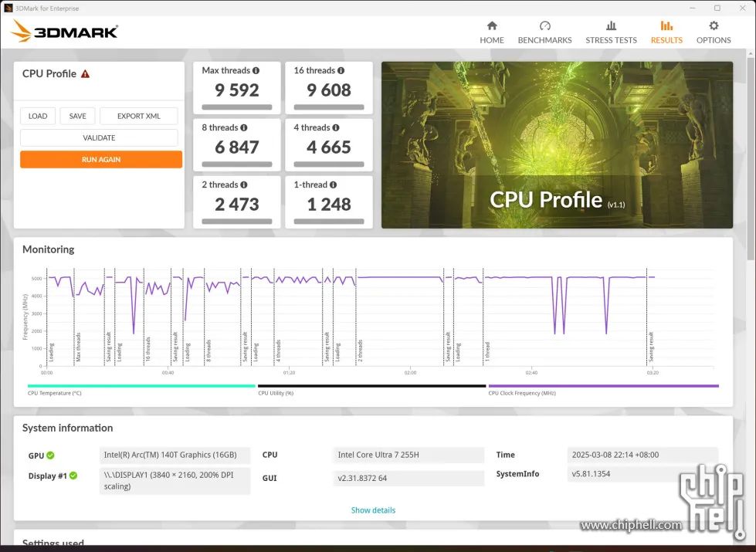756x552 pixels.
Task: Click the Max threads score 9 592
Action: 237,90
